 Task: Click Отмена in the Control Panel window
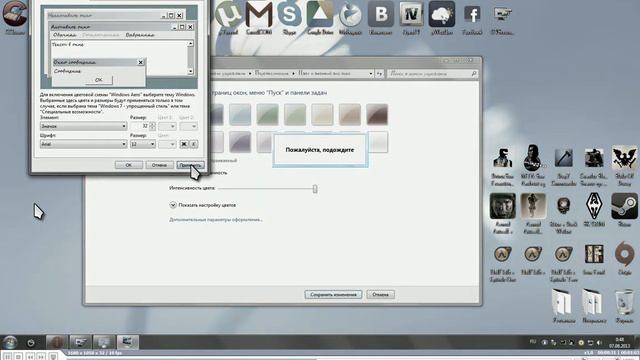pos(380,294)
